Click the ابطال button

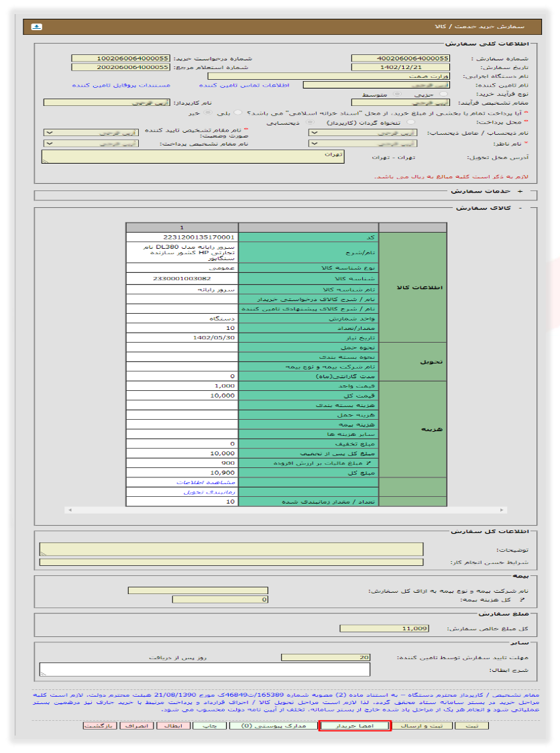[x=173, y=726]
